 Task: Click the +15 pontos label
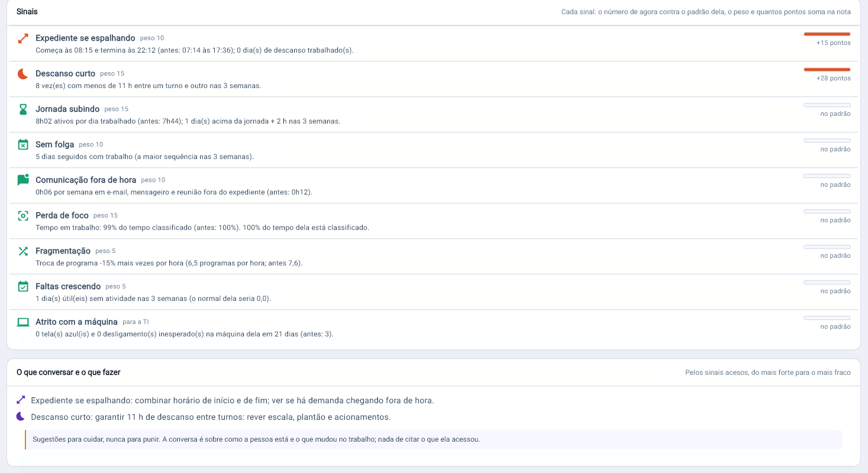coord(833,43)
